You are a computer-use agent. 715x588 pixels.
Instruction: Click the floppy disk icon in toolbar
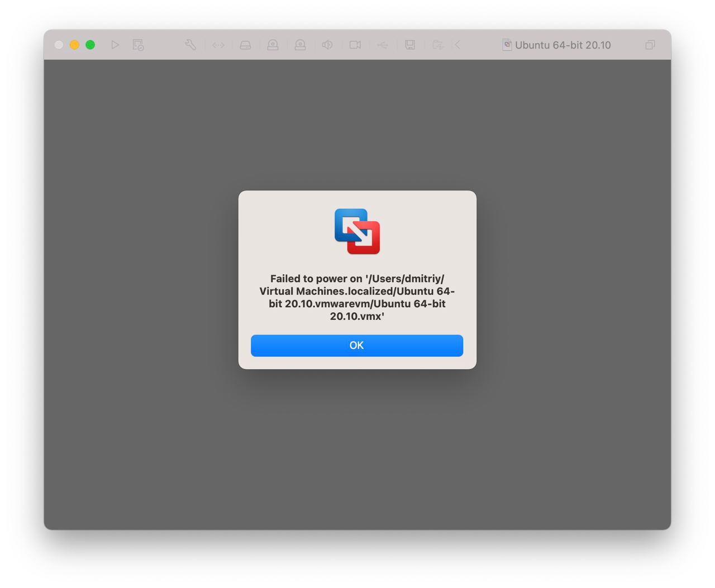click(410, 45)
